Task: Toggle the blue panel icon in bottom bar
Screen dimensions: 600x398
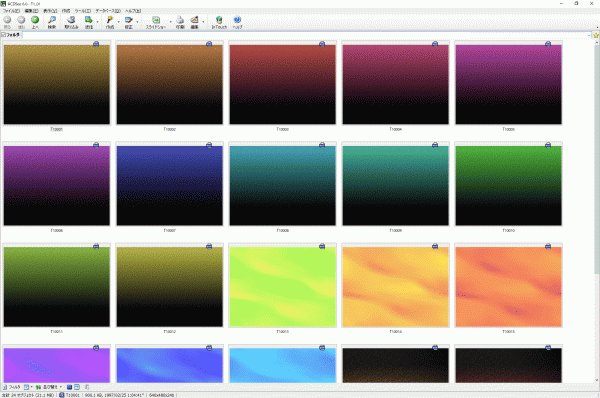Action: (69, 387)
